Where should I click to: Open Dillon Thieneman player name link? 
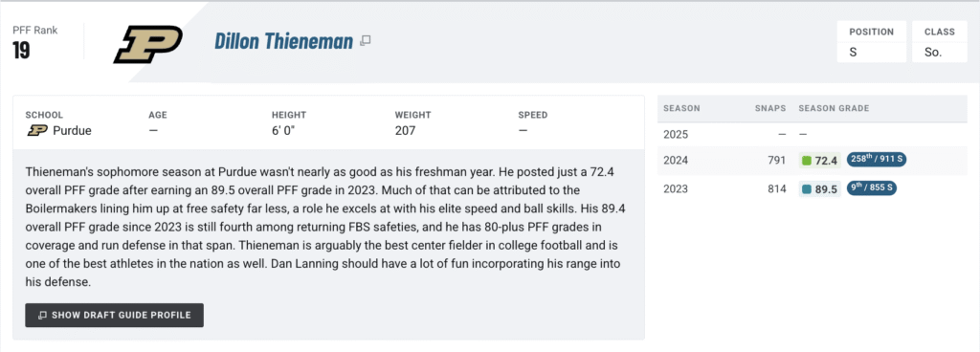pyautogui.click(x=283, y=41)
